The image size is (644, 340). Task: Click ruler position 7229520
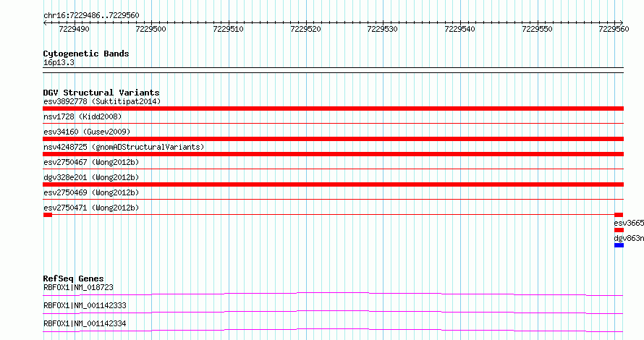(x=305, y=29)
